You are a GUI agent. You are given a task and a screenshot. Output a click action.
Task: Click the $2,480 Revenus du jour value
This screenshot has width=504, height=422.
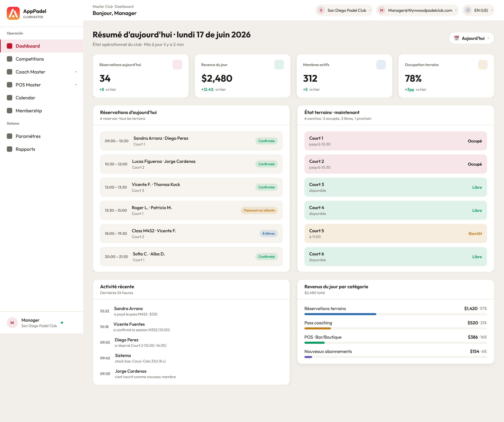(x=217, y=78)
